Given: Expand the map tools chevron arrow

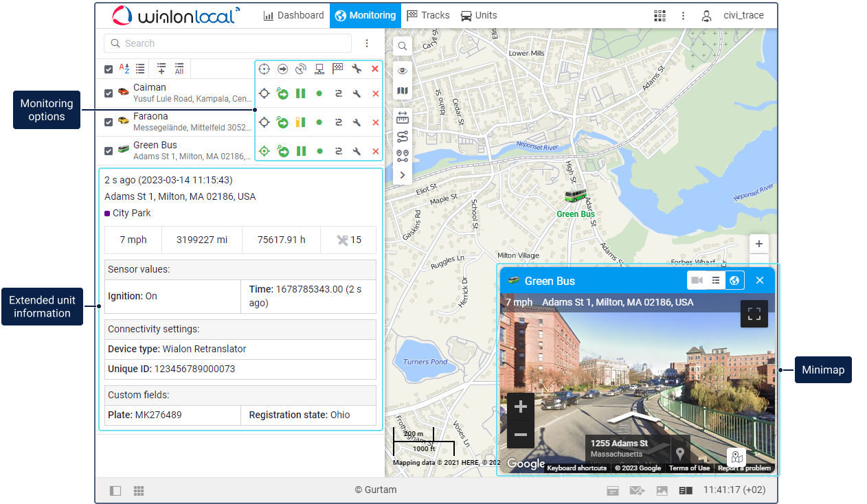Looking at the screenshot, I should click(x=402, y=175).
